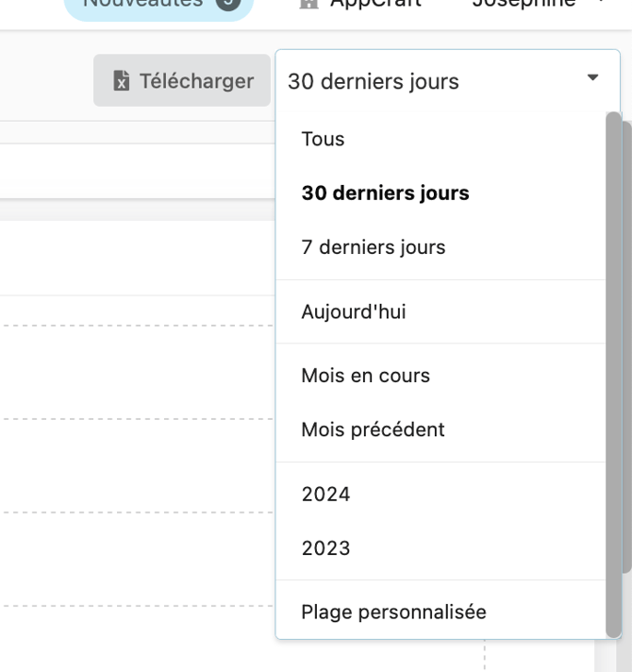The image size is (632, 672).
Task: Click the Télécharger button
Action: point(182,81)
